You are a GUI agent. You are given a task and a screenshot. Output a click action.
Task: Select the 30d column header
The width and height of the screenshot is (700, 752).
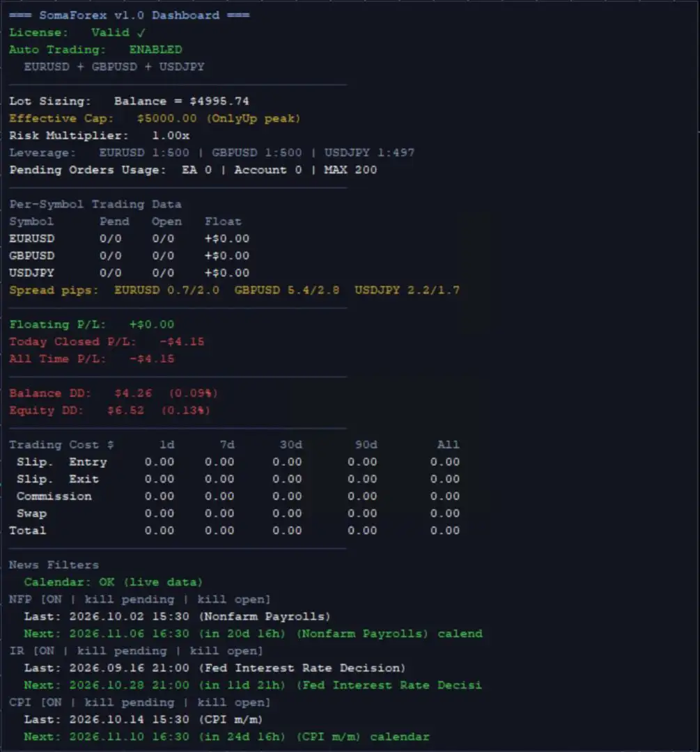tap(290, 445)
